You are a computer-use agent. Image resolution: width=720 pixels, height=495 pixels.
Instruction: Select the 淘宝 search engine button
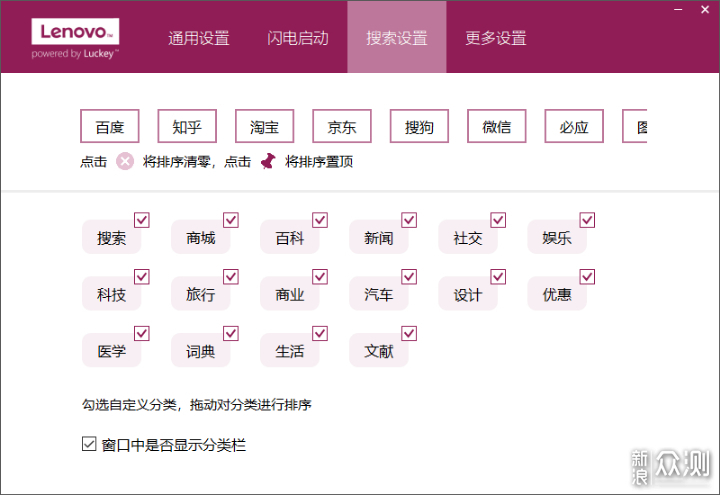click(x=264, y=126)
